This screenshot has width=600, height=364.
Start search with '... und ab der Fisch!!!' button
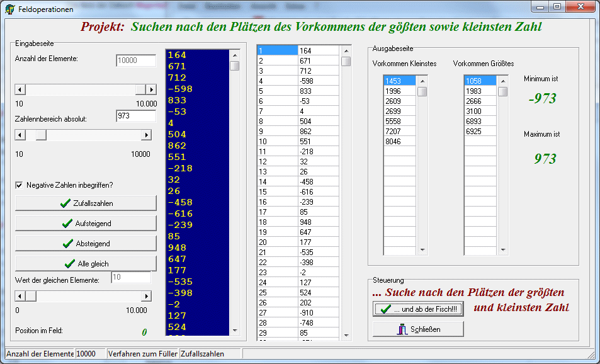[x=418, y=309]
